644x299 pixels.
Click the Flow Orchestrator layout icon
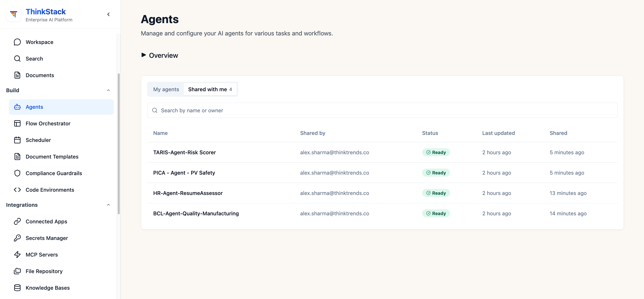click(17, 123)
